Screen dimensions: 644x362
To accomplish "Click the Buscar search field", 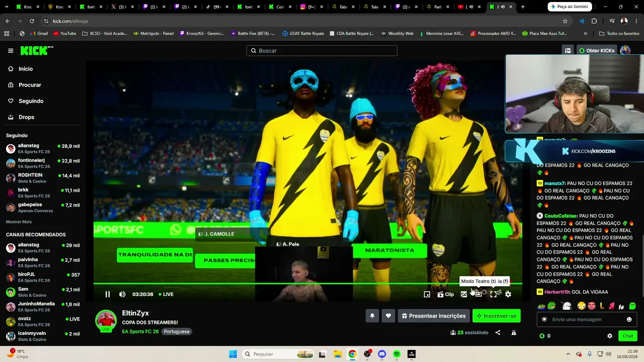I will pos(322,50).
